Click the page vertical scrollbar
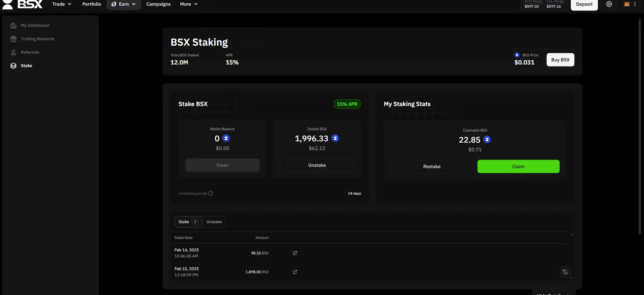 click(640, 128)
